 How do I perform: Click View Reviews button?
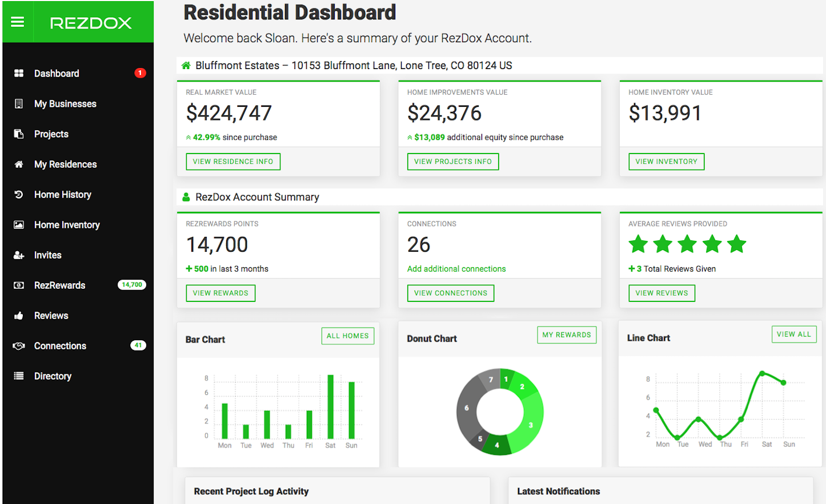(x=661, y=293)
